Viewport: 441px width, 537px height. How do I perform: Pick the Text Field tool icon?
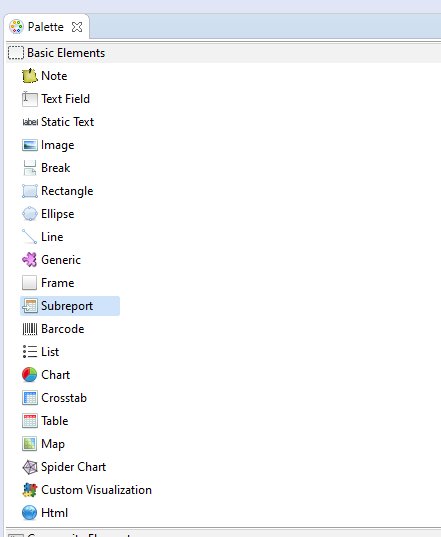pyautogui.click(x=29, y=99)
